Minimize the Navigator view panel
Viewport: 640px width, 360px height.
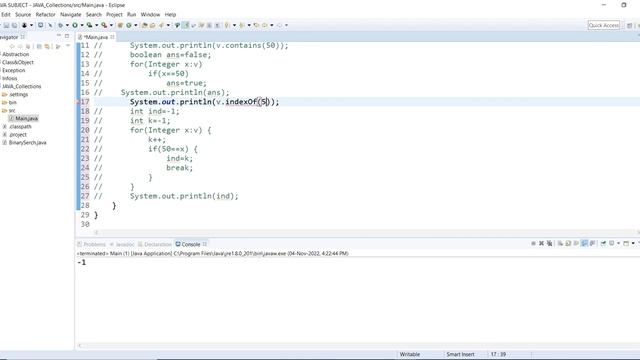click(58, 36)
